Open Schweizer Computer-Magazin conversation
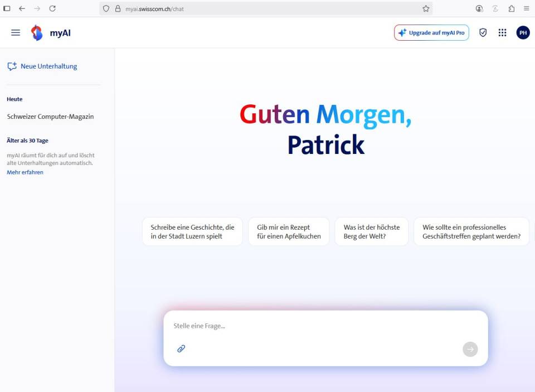 50,117
